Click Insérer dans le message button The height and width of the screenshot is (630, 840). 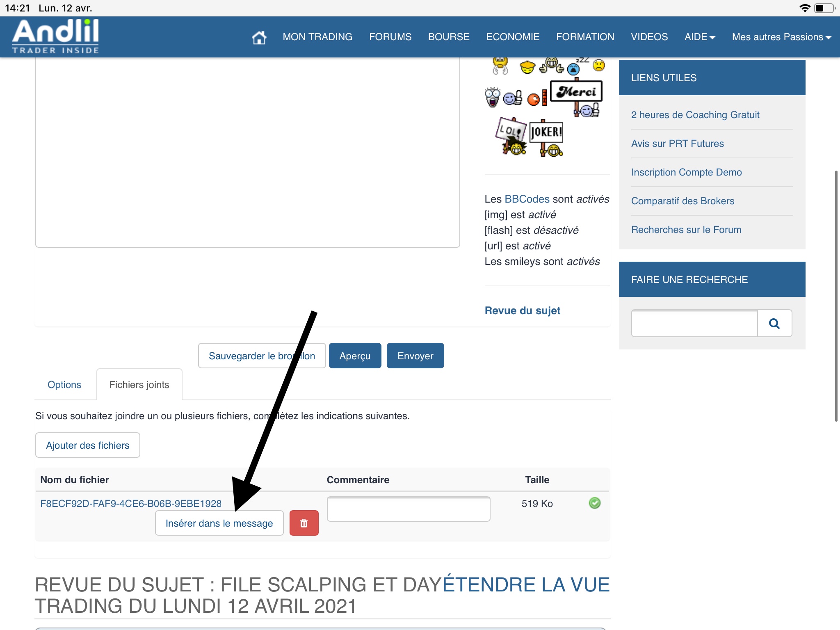[x=219, y=523]
